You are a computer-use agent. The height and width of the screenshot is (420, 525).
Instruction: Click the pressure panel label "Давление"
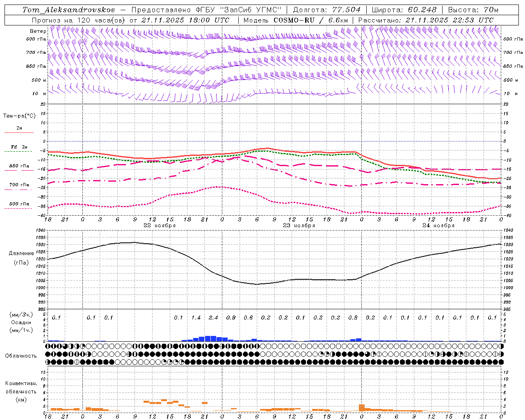pos(21,253)
